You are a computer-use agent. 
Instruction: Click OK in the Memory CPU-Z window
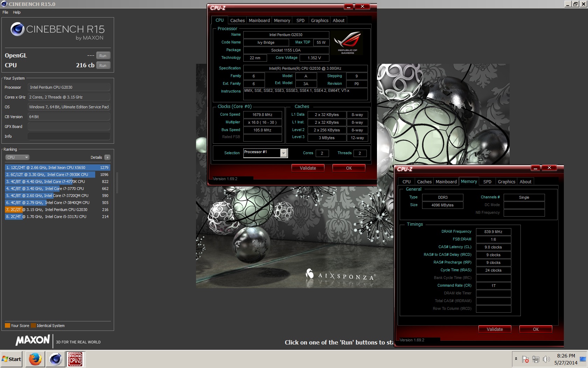tap(536, 329)
